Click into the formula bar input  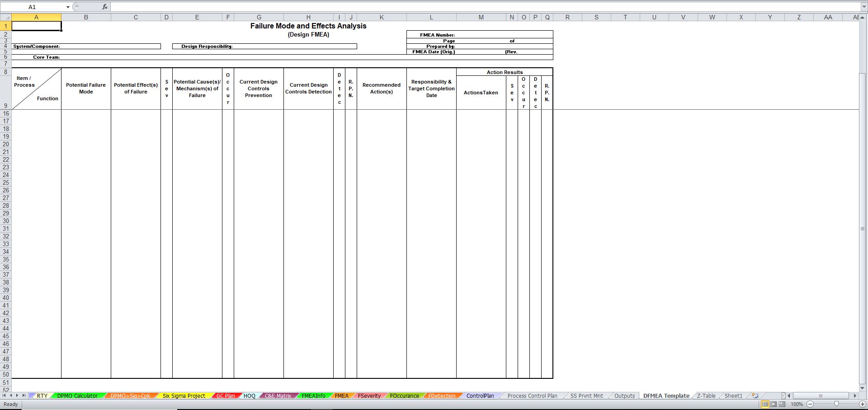pyautogui.click(x=485, y=7)
